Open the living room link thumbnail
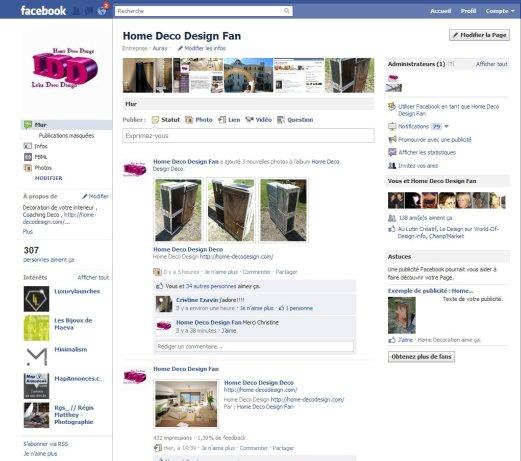521x461 pixels. point(186,404)
